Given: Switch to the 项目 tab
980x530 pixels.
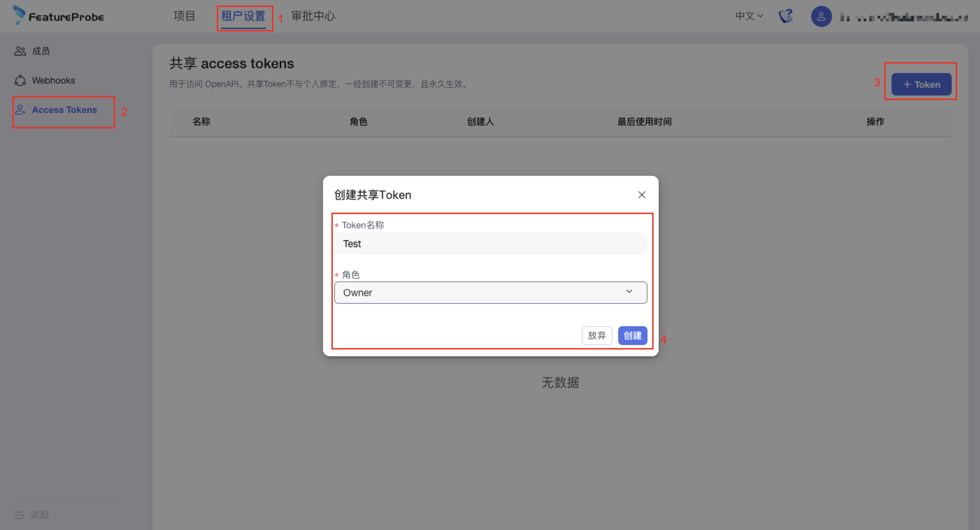Looking at the screenshot, I should [184, 16].
